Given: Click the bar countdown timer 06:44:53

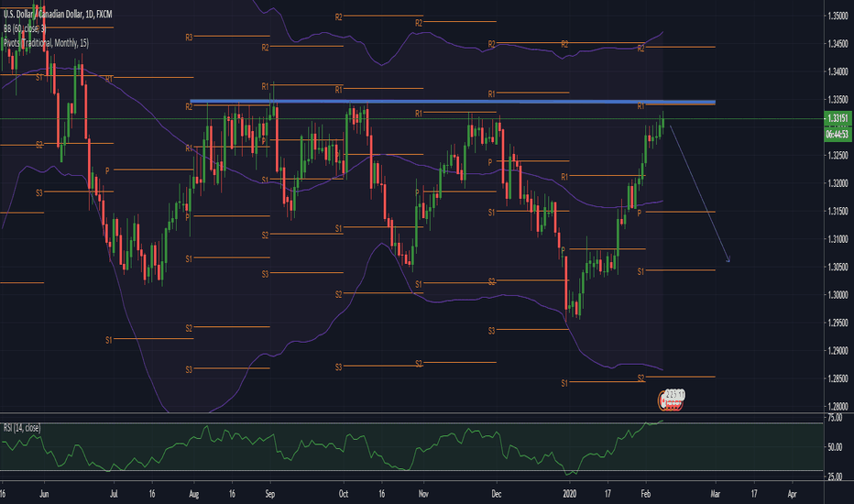Looking at the screenshot, I should [838, 134].
